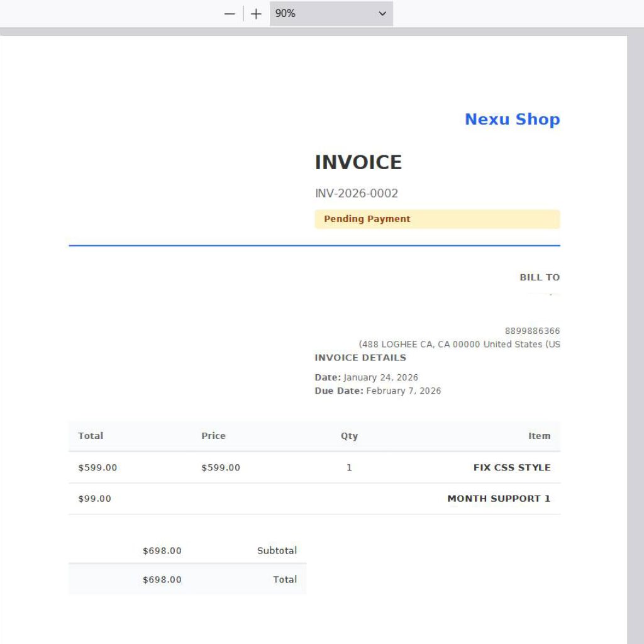This screenshot has height=644, width=644.
Task: Click the $698.00 Subtotal amount
Action: (162, 551)
